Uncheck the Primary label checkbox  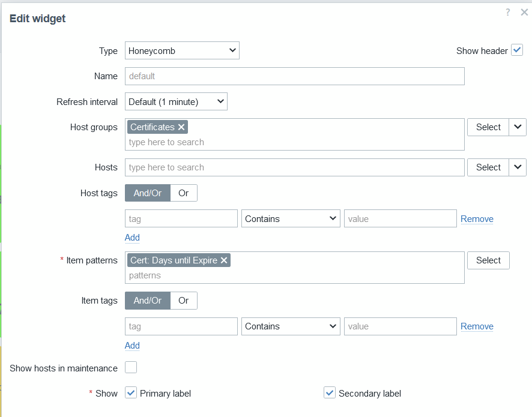[131, 393]
